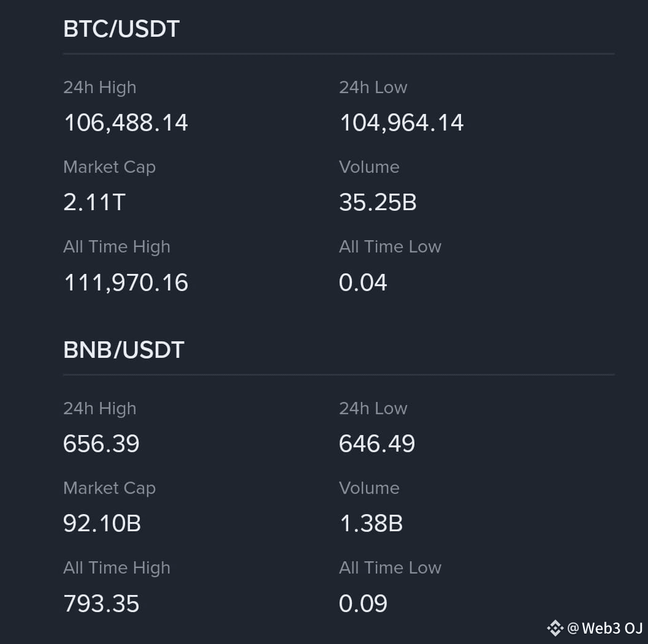Select the BNB/USDT heading

pos(124,350)
